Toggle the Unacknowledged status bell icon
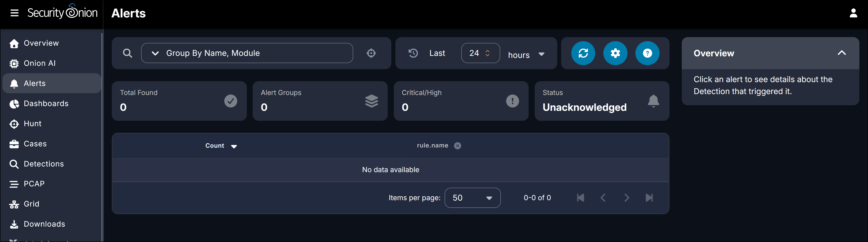The width and height of the screenshot is (868, 242). [653, 101]
